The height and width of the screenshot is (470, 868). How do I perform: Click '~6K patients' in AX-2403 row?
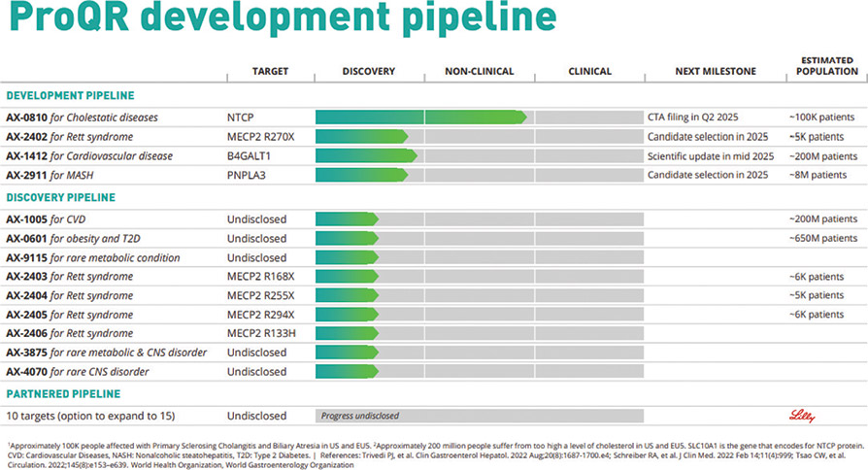(817, 277)
